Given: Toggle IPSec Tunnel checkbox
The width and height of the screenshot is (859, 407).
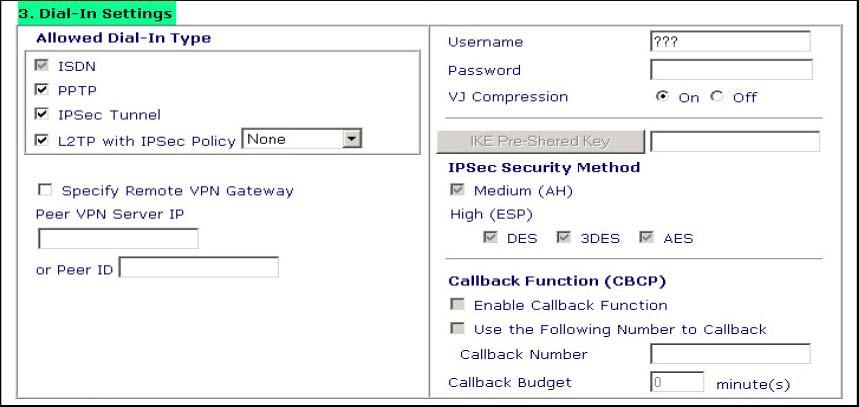Looking at the screenshot, I should pos(41,115).
